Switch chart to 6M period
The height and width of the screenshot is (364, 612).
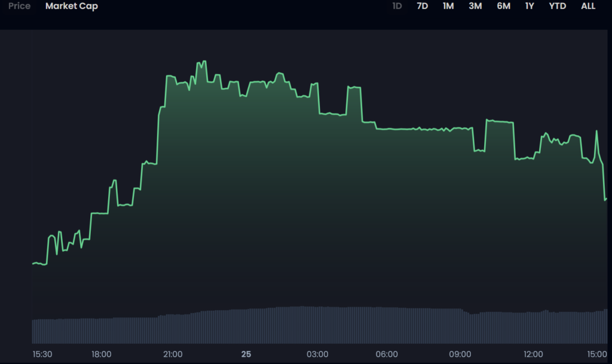pyautogui.click(x=503, y=7)
